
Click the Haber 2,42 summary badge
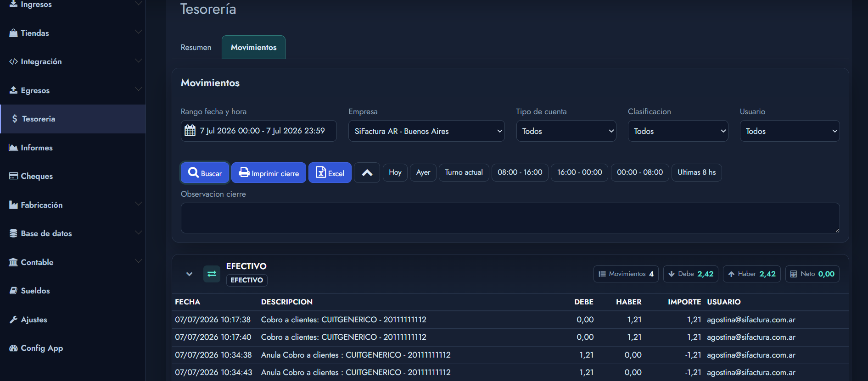point(752,274)
